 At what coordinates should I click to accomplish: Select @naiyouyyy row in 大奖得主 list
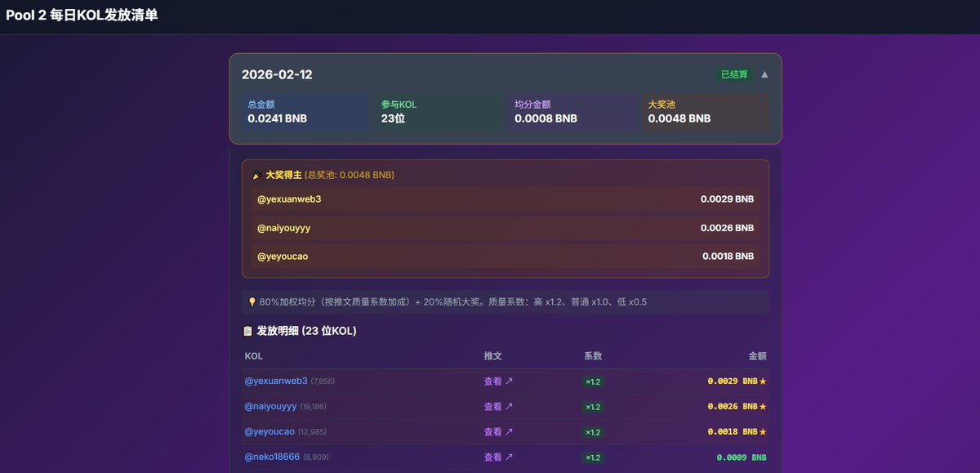click(x=506, y=228)
